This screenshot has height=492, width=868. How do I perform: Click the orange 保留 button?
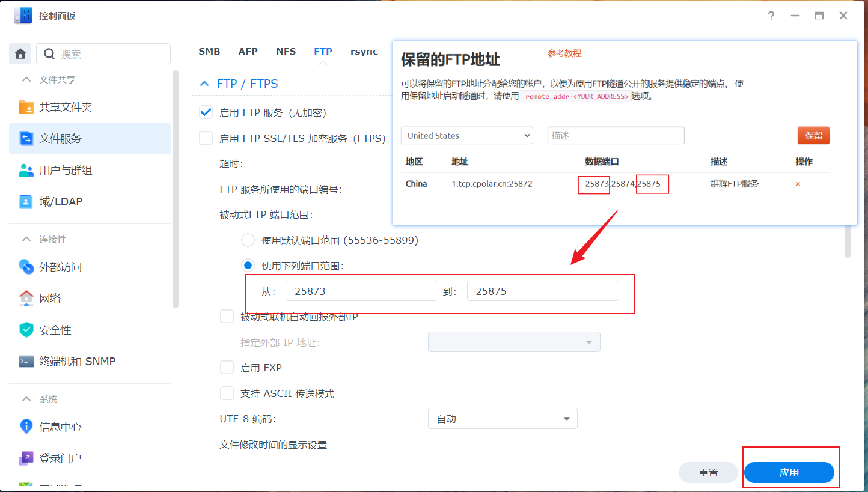pos(814,135)
